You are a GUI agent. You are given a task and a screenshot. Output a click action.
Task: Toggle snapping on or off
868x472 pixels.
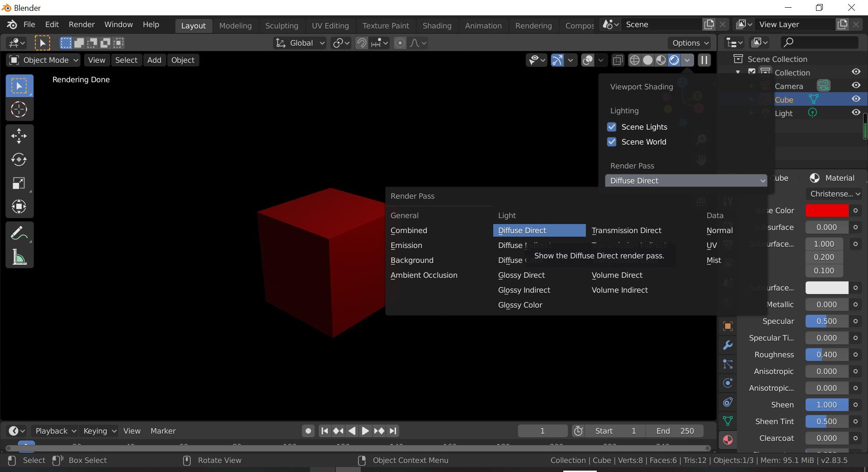pos(362,43)
